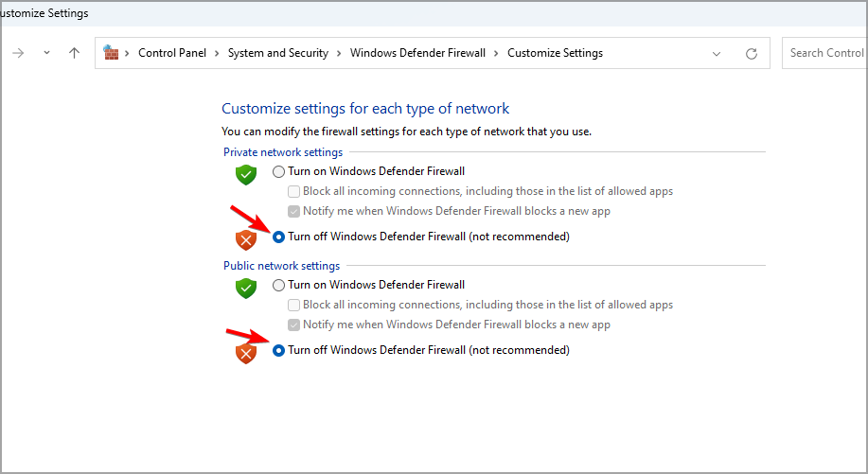Open the address bar history dropdown
Viewport: 868px width, 474px height.
[717, 53]
